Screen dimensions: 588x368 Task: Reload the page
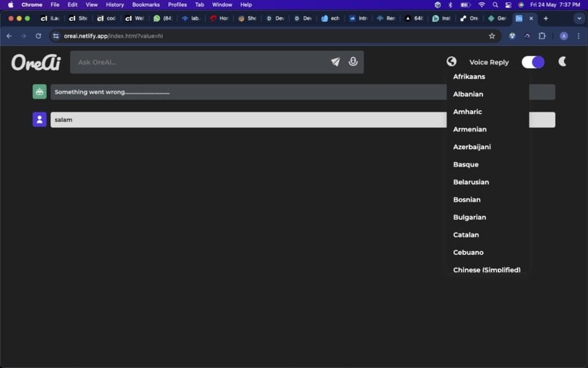click(38, 36)
